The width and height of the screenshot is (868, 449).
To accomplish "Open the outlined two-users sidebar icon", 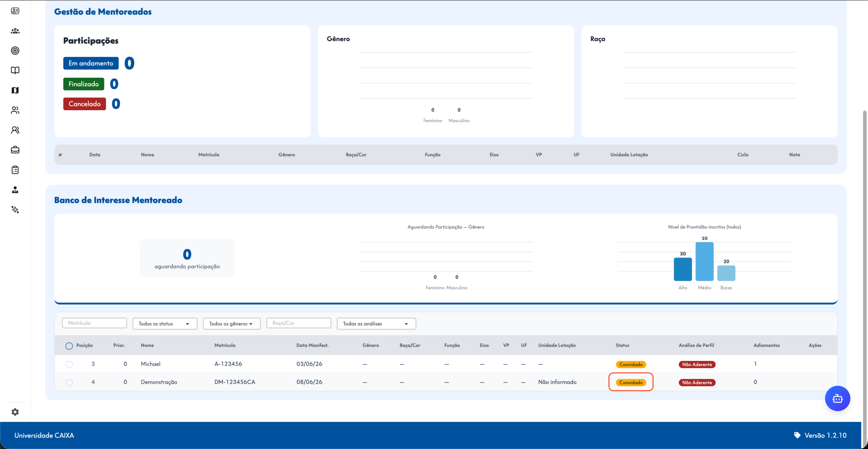I will click(15, 110).
